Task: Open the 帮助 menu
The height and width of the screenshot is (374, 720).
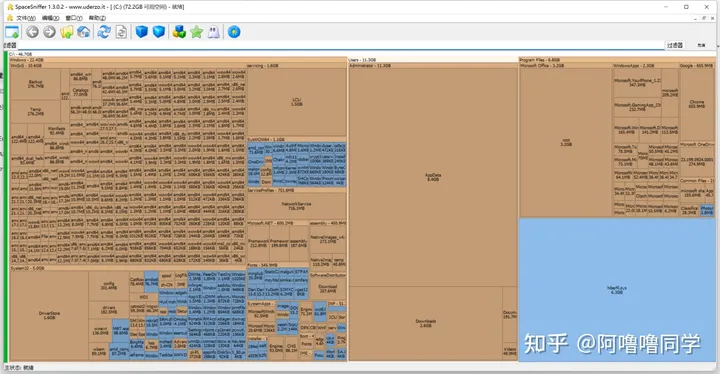Action: pos(97,18)
